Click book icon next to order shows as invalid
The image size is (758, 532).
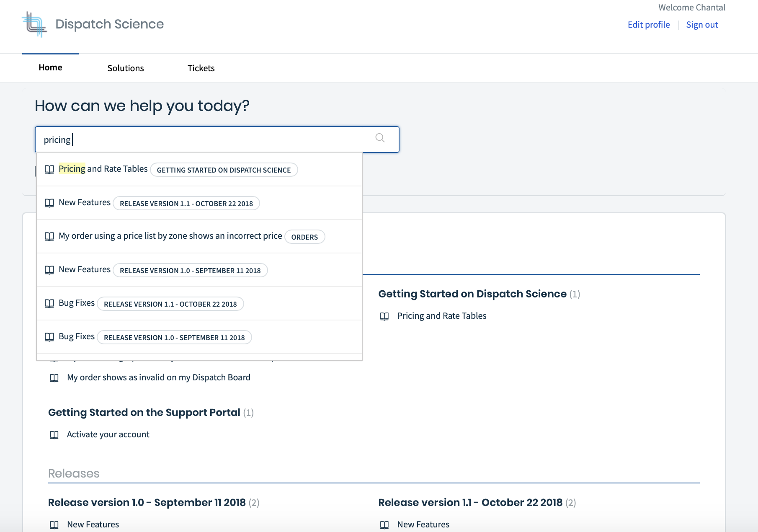tap(54, 378)
